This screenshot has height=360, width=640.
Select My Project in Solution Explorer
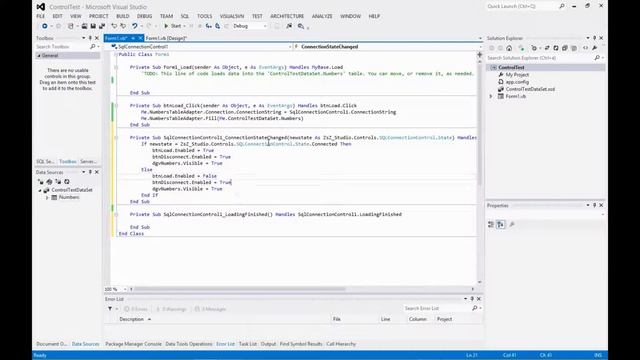517,75
